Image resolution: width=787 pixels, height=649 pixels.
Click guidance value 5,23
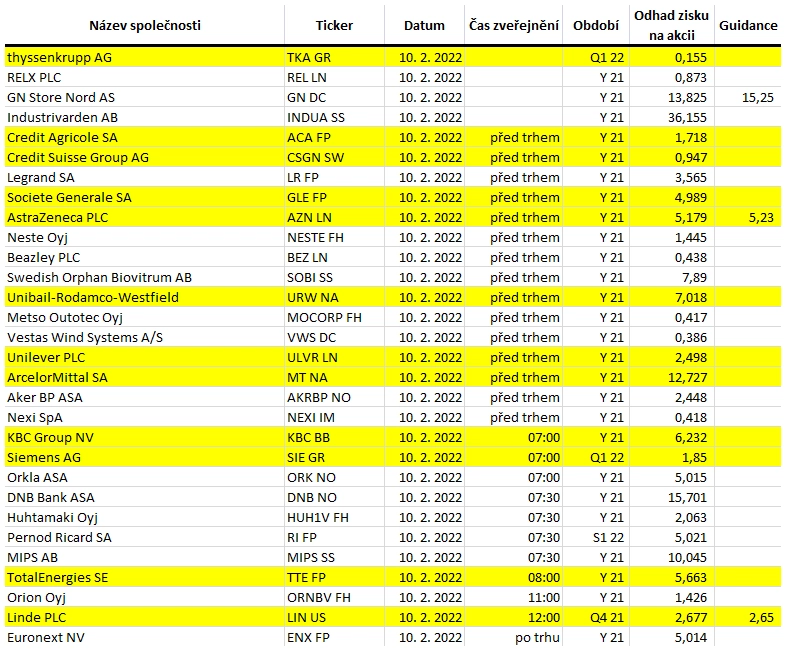pos(748,218)
